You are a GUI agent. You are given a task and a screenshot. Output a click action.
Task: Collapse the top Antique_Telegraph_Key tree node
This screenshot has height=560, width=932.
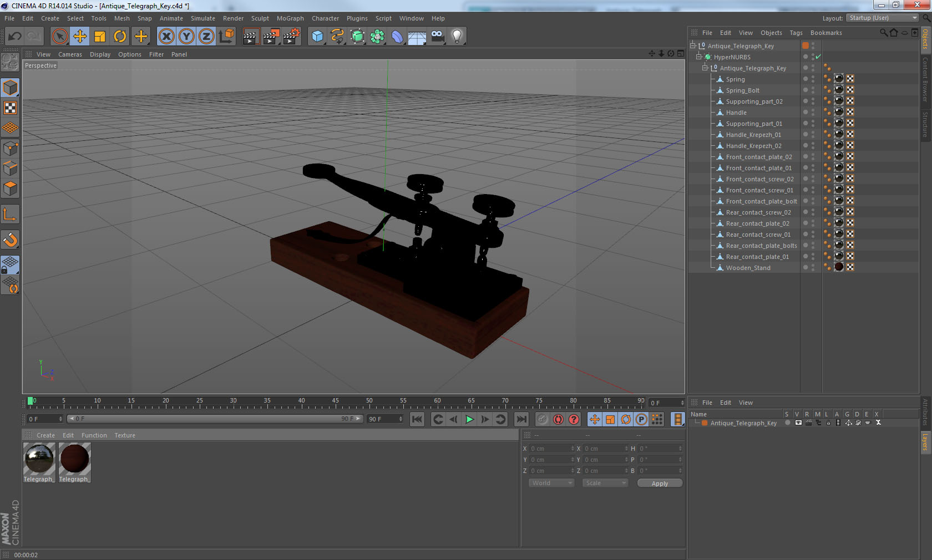pos(693,45)
